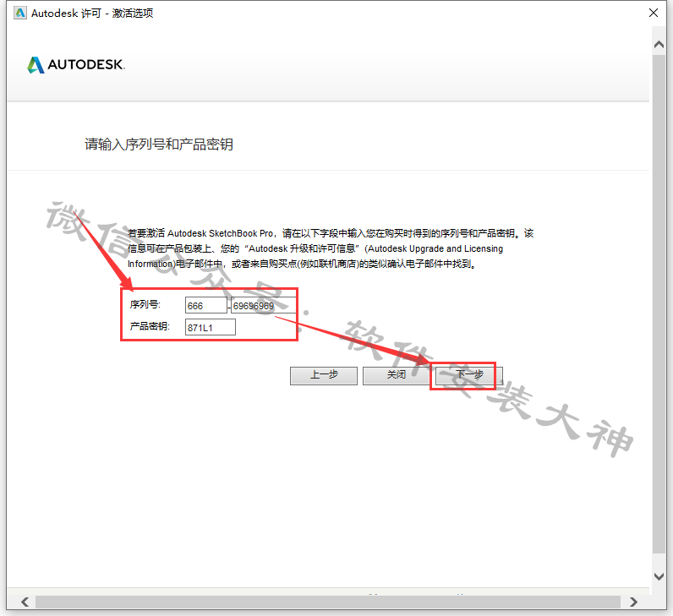Screen dimensions: 673x616
Task: Click the horizontal scrollbar thumb
Action: point(328,602)
